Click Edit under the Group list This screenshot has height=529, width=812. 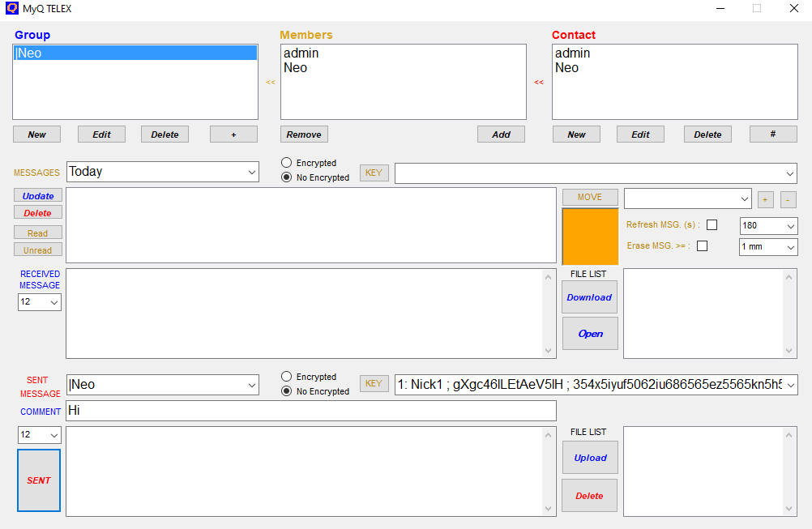[x=101, y=134]
